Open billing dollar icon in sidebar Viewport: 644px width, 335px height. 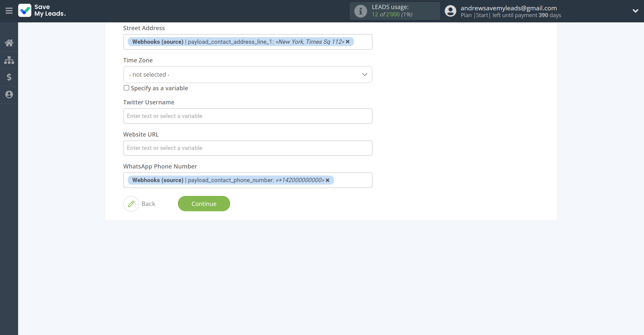pos(9,77)
